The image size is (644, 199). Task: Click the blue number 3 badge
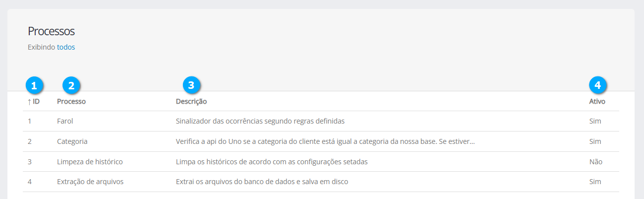pyautogui.click(x=192, y=85)
